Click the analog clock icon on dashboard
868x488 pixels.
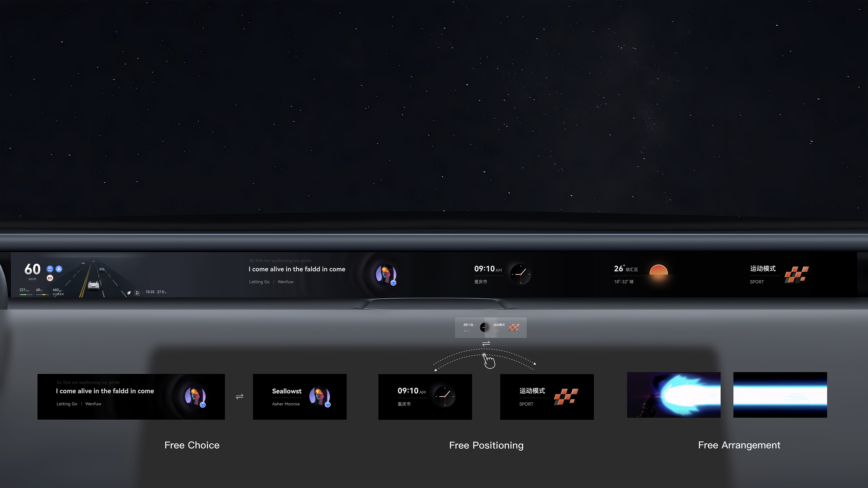click(521, 274)
